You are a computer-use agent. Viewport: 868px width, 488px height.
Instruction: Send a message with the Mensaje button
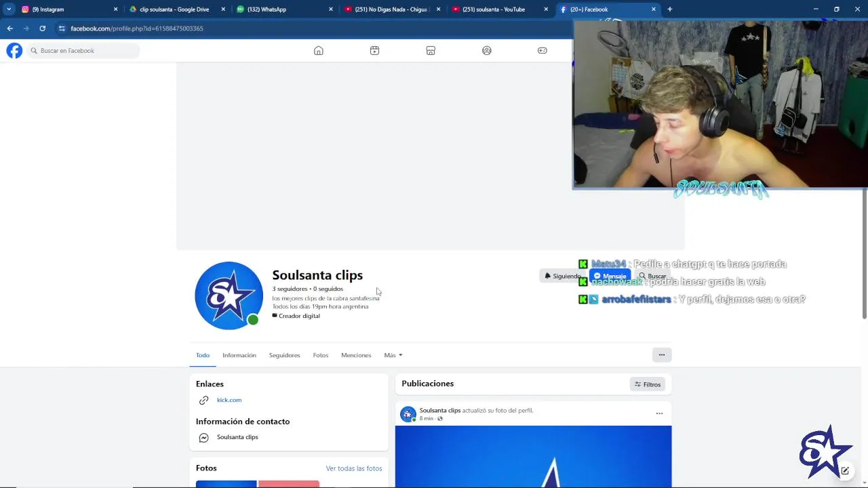click(610, 276)
